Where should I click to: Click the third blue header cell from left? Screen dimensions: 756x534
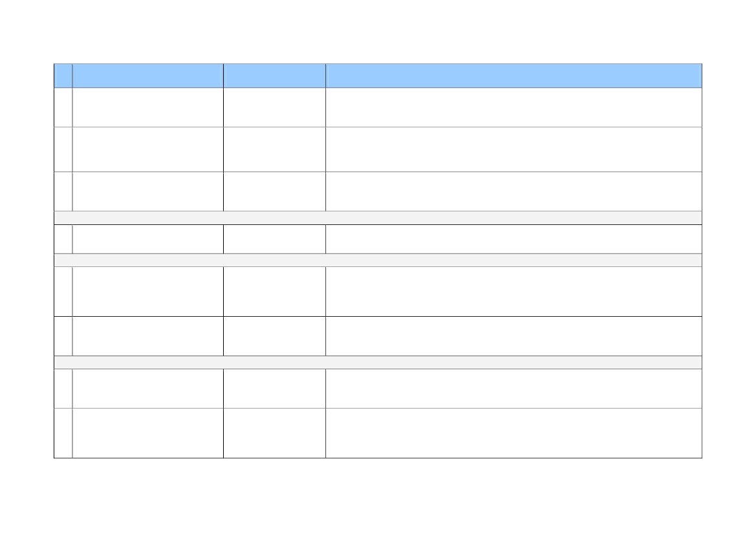(x=274, y=76)
